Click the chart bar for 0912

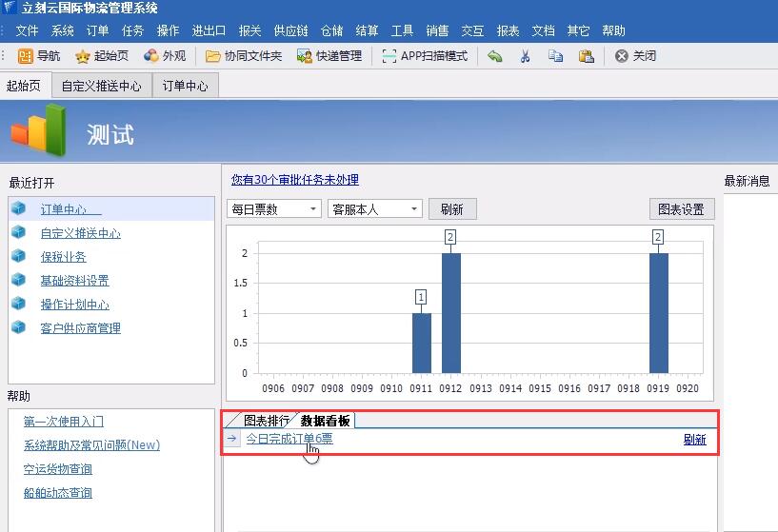(x=451, y=313)
